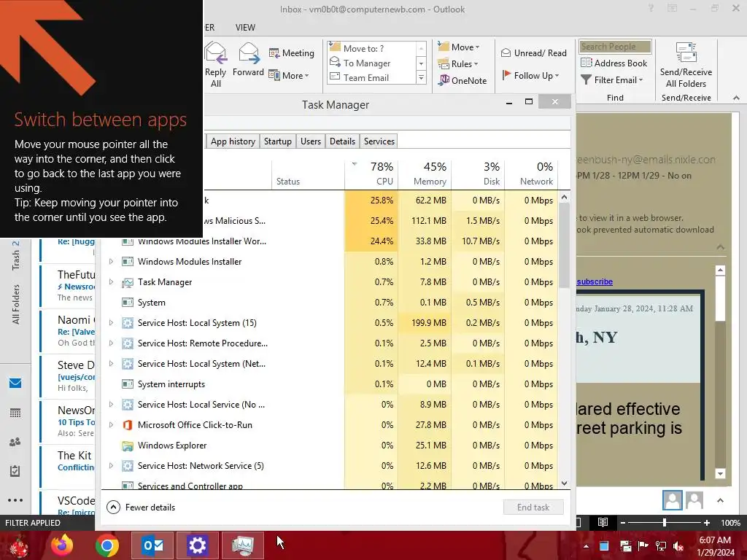Open the Calendar navigation icon
The image size is (747, 560).
coord(15,413)
